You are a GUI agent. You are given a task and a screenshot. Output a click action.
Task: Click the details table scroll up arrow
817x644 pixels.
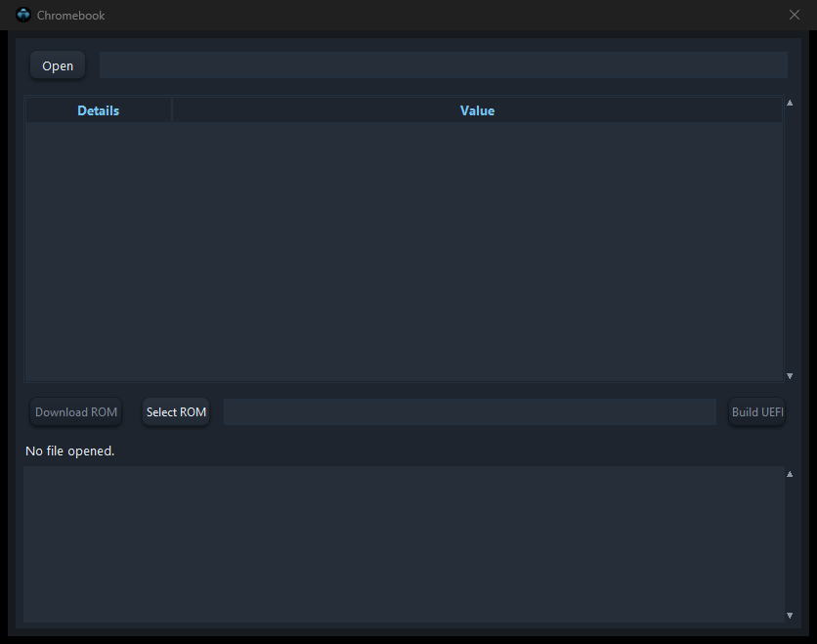coord(790,103)
